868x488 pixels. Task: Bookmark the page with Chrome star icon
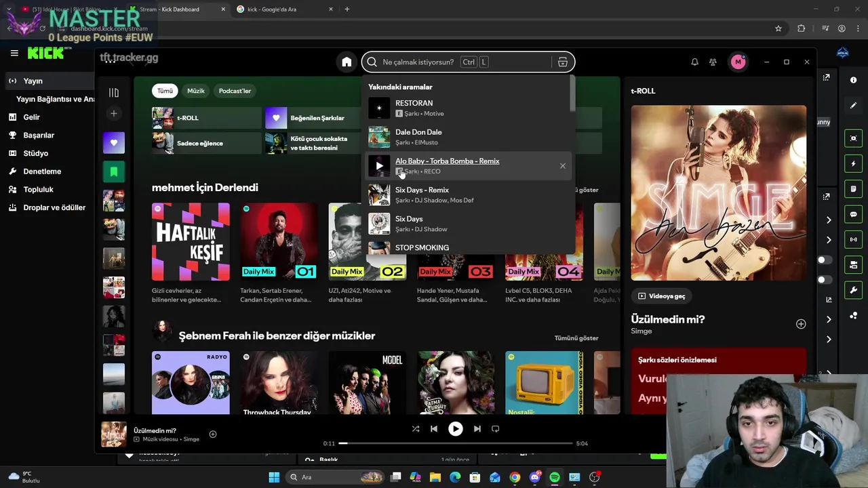coord(778,28)
